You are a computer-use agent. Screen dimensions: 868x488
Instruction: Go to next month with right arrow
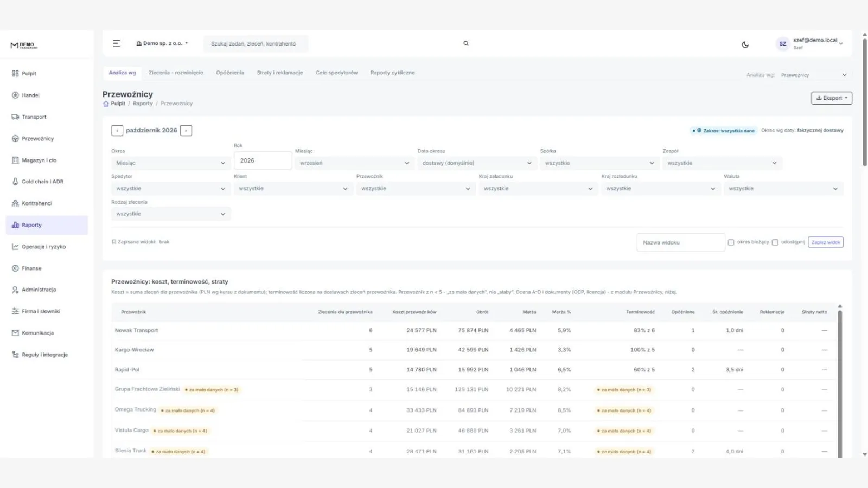tap(186, 131)
